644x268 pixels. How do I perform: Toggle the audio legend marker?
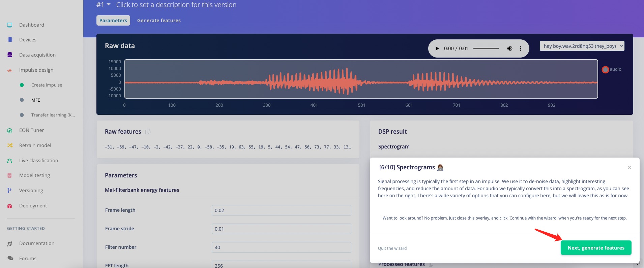(x=606, y=70)
